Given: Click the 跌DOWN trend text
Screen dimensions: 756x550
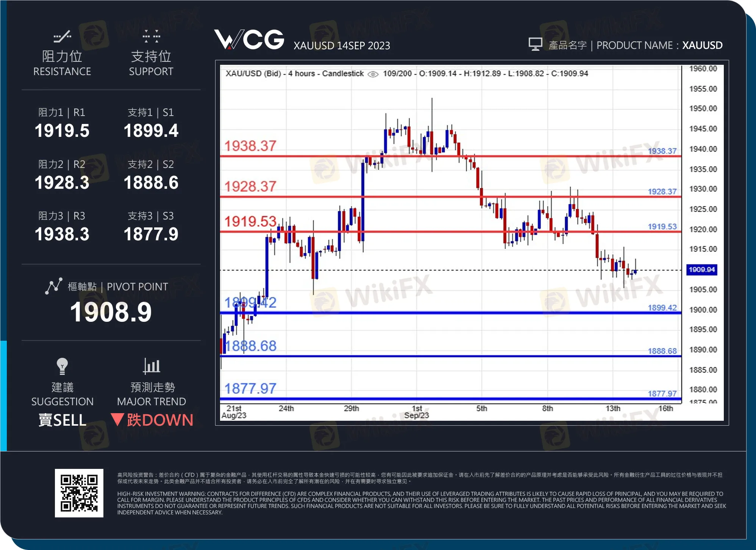Looking at the screenshot, I should (x=160, y=420).
